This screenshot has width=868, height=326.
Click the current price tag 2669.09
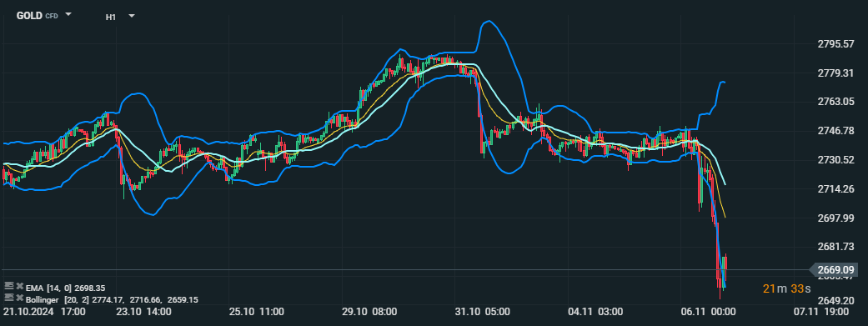click(835, 270)
